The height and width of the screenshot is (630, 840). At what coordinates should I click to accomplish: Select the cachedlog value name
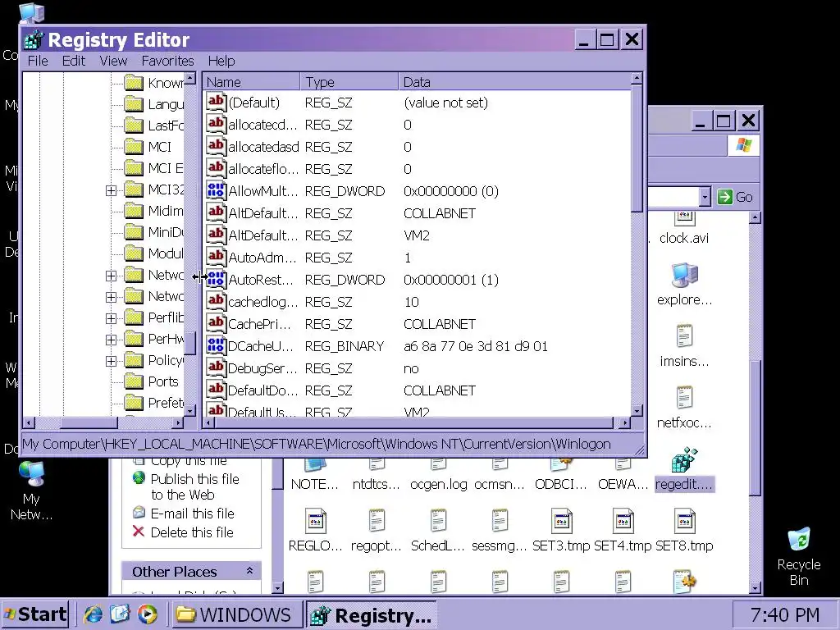263,302
